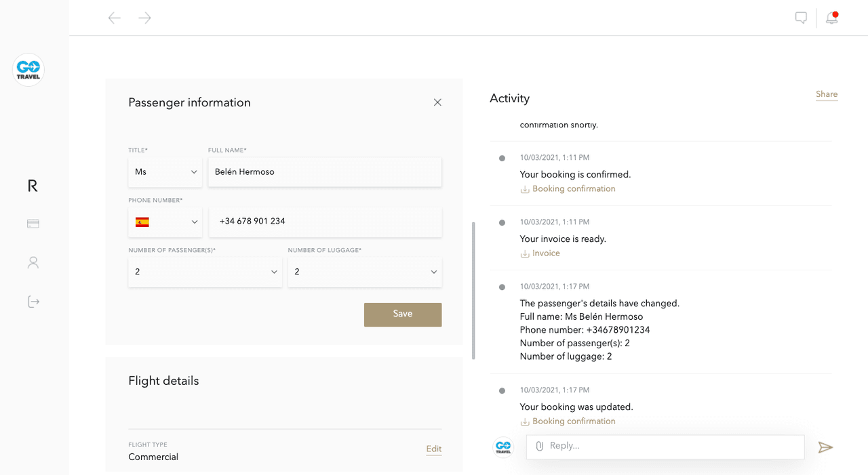Viewport: 868px width, 475px height.
Task: Open the payment card sidebar icon
Action: (33, 224)
